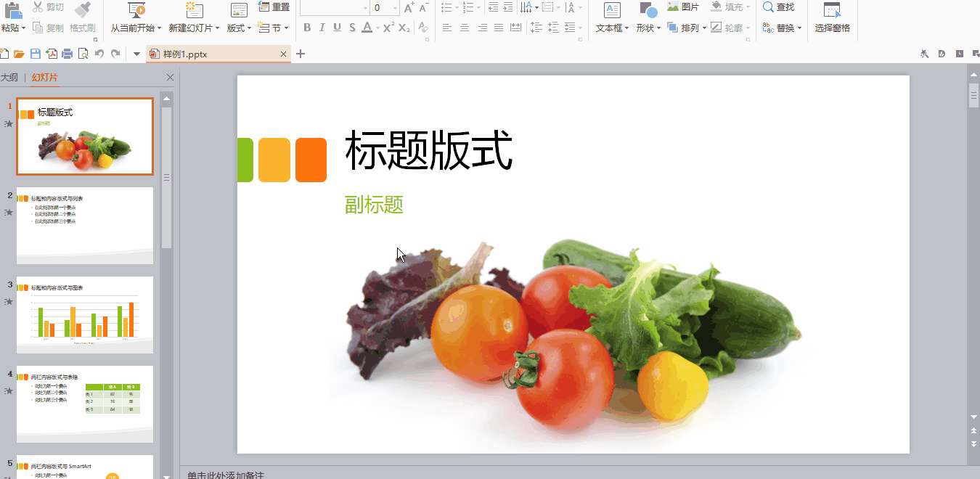This screenshot has width=980, height=479.
Task: Click Find (查找) with magnifier icon
Action: tap(779, 7)
